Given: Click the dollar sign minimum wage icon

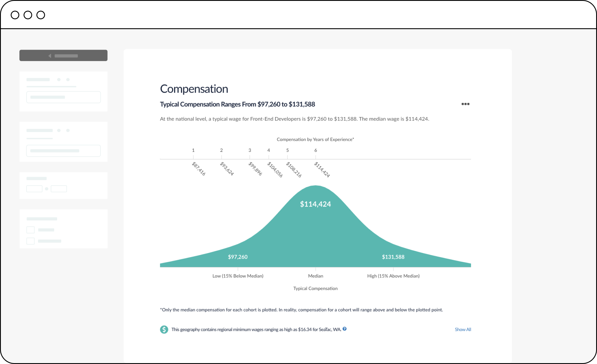Looking at the screenshot, I should coord(164,329).
